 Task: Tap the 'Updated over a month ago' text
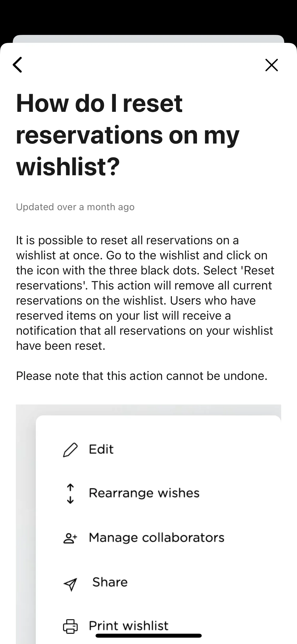(x=75, y=207)
